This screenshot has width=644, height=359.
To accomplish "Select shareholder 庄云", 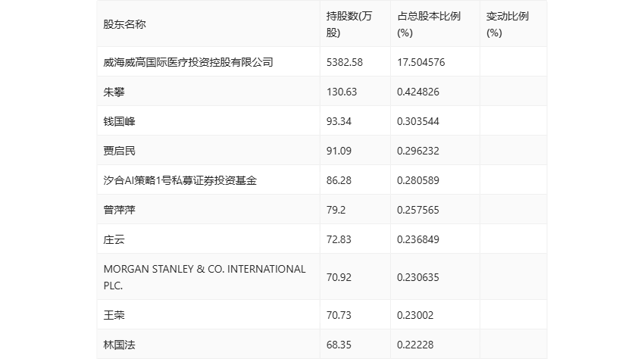I will (114, 239).
